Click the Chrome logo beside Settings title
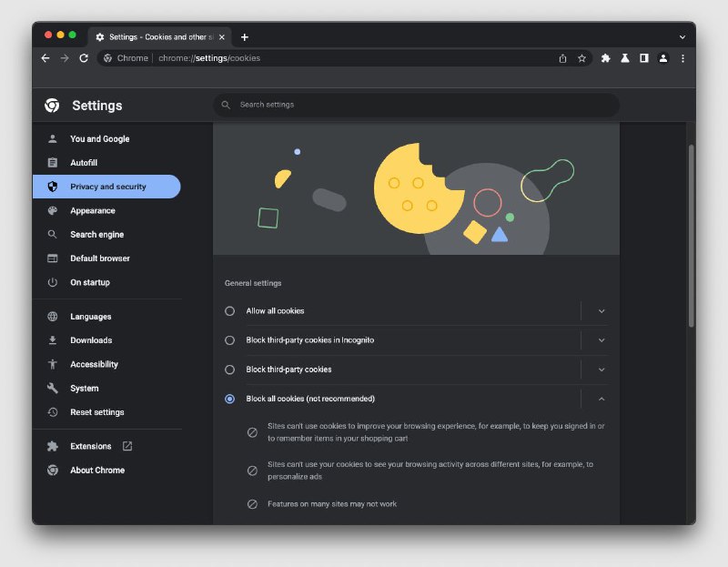The image size is (728, 567). [52, 106]
